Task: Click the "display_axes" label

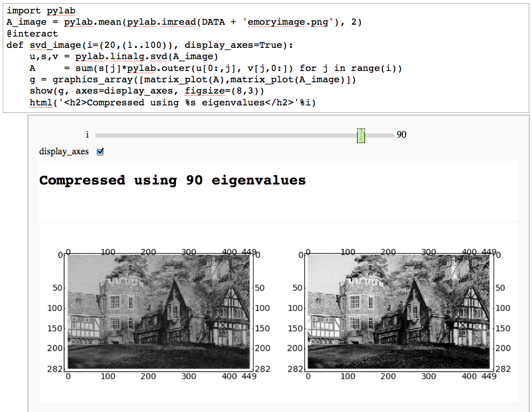Action: click(x=64, y=152)
